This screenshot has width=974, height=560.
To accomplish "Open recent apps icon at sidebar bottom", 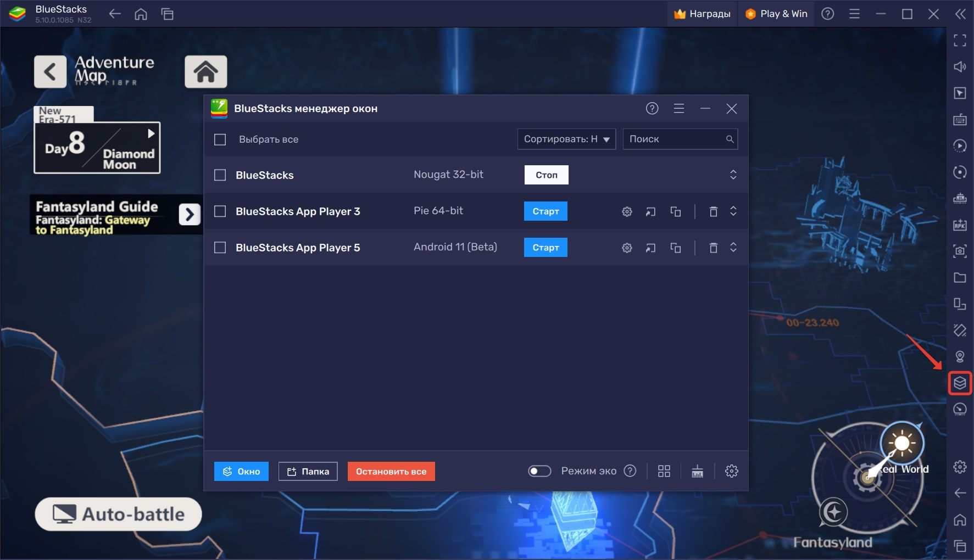I will [960, 546].
